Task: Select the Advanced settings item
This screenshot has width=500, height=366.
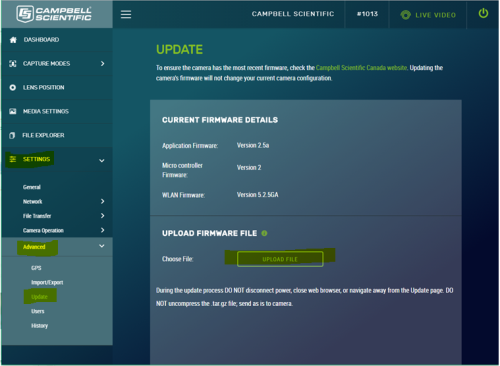Action: [x=34, y=247]
